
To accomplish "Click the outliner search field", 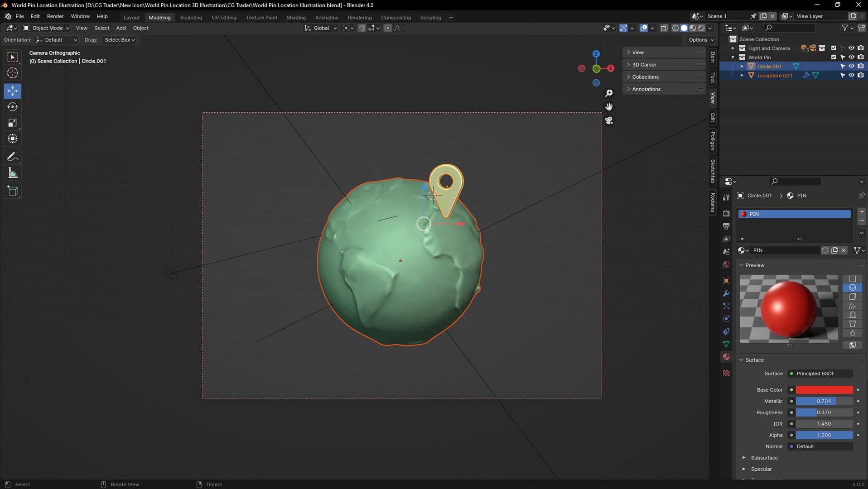I will click(x=789, y=28).
